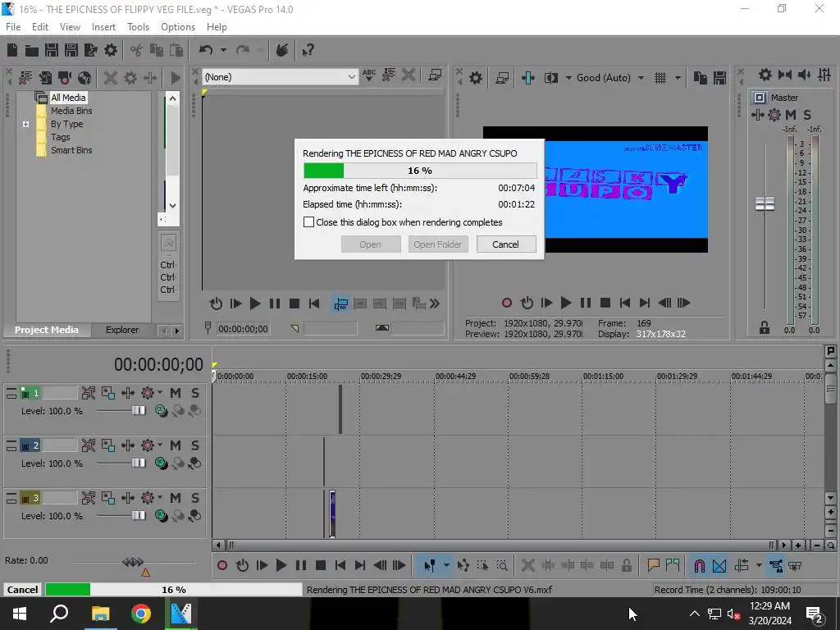
Task: Click the trimmer timecode field 00:00:00;00
Action: (243, 329)
